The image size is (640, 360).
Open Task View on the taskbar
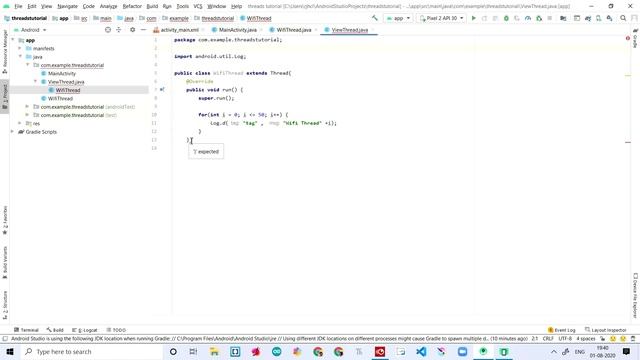click(x=193, y=351)
